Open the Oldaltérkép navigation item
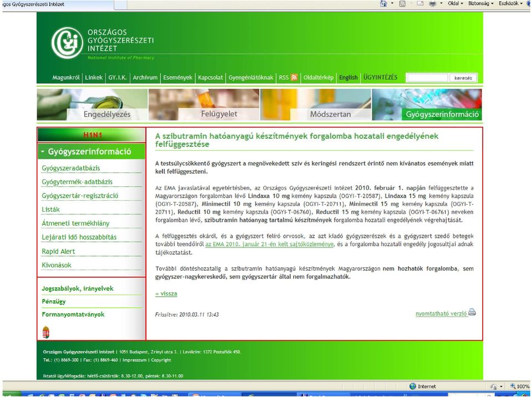 click(318, 78)
